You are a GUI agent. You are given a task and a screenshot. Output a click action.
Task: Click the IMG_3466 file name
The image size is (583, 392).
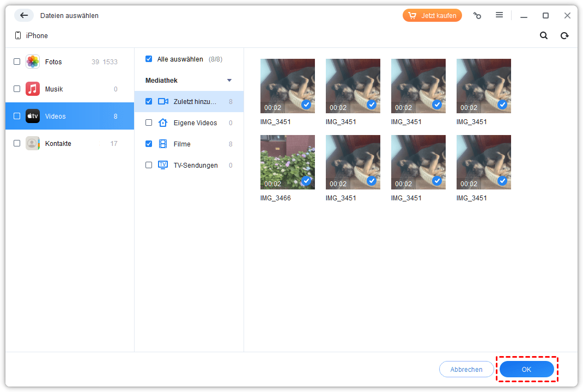[276, 198]
